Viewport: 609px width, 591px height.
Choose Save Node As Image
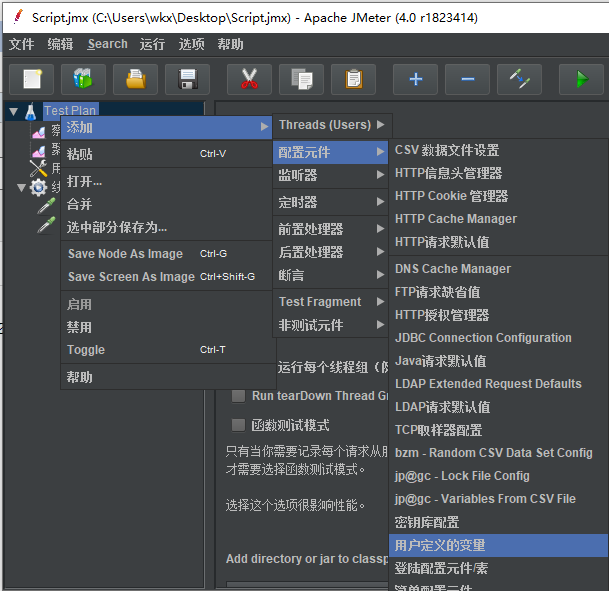[x=168, y=254]
